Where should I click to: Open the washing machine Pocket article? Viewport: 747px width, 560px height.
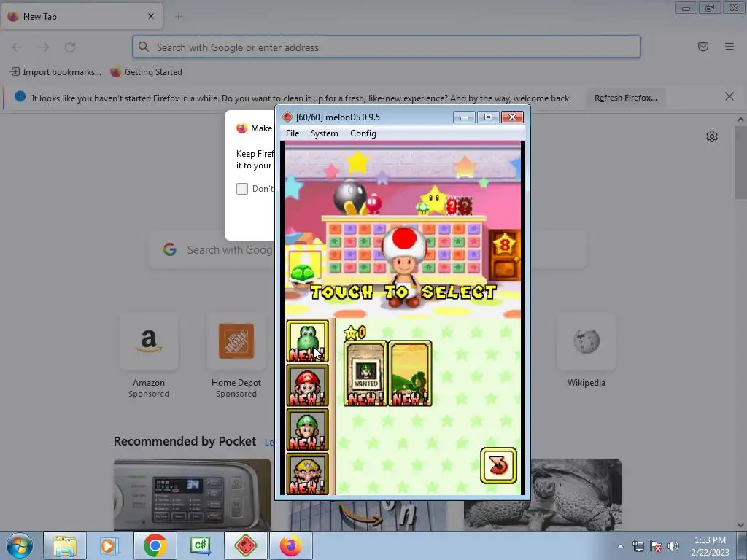tap(193, 494)
